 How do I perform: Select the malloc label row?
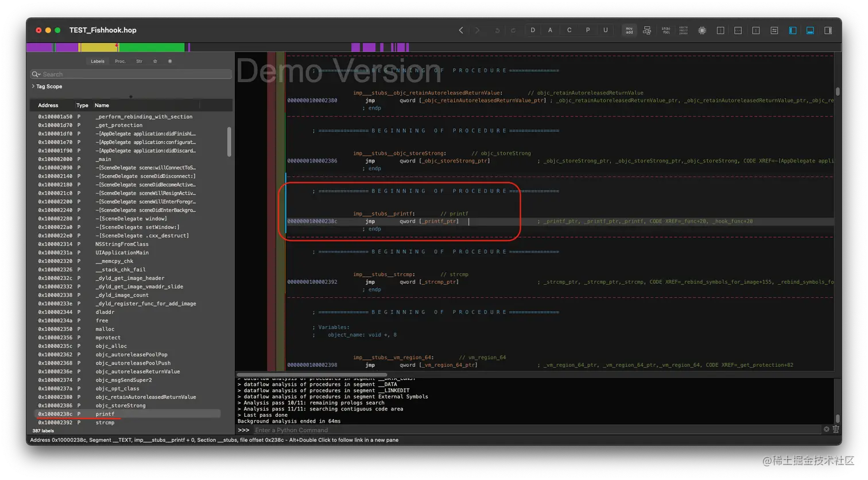click(x=129, y=329)
